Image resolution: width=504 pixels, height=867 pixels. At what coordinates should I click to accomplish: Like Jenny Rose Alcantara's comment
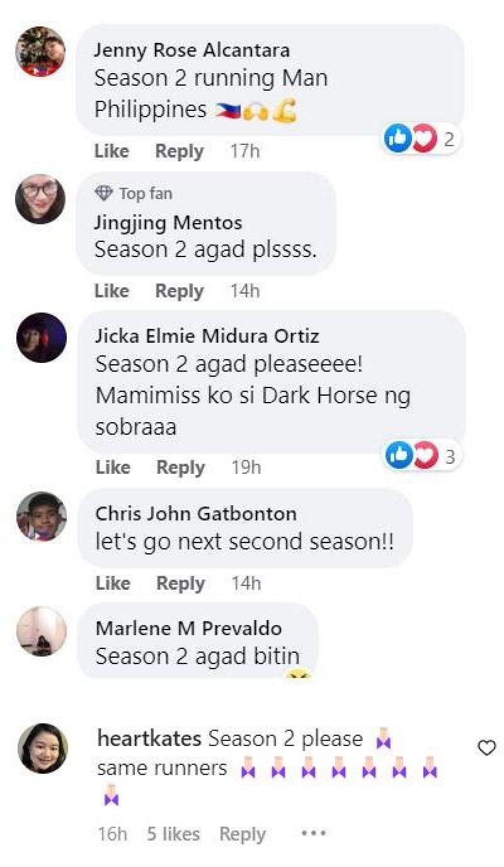tap(112, 151)
